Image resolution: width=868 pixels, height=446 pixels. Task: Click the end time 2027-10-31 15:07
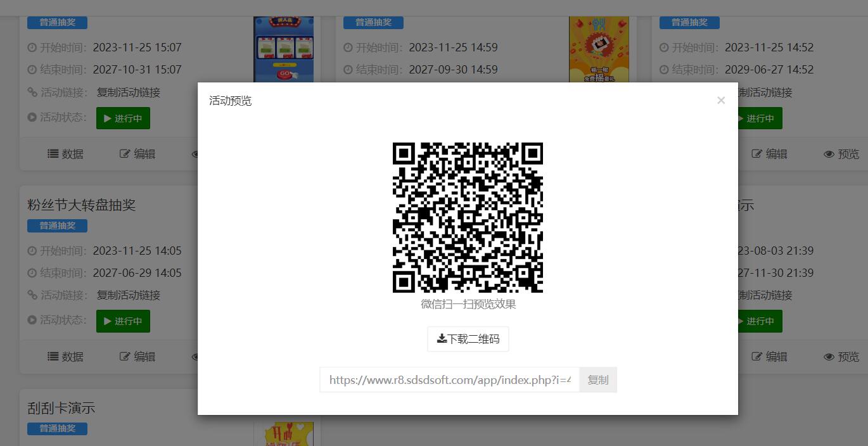point(137,70)
